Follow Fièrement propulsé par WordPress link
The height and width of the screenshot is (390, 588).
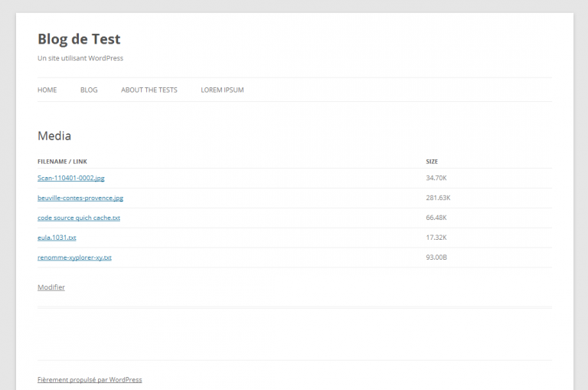90,380
